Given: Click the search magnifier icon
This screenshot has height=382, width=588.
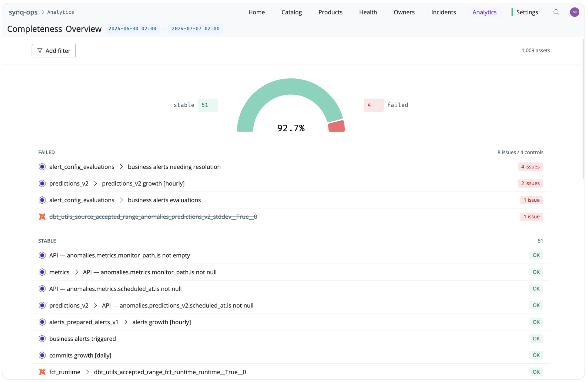Looking at the screenshot, I should coord(556,12).
